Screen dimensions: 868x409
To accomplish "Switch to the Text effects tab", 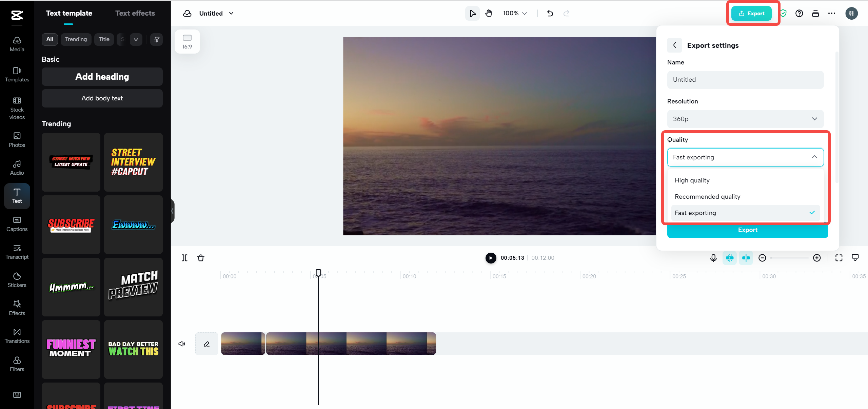I will coord(135,13).
